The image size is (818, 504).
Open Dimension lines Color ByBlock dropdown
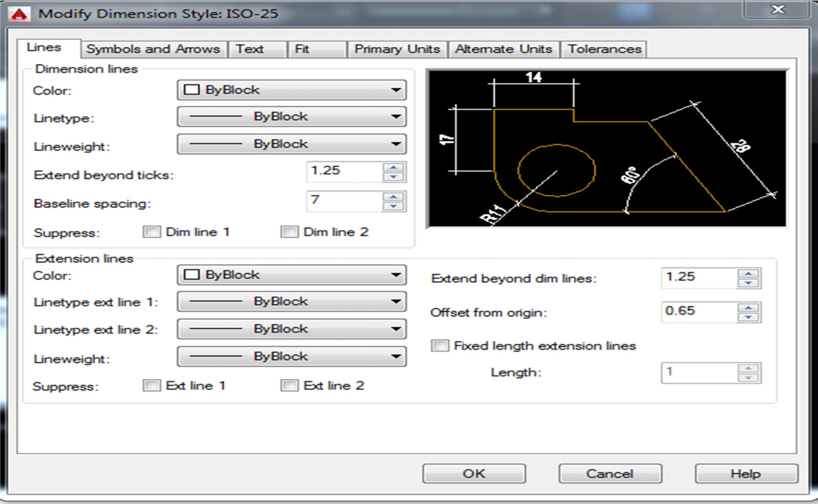tap(291, 90)
